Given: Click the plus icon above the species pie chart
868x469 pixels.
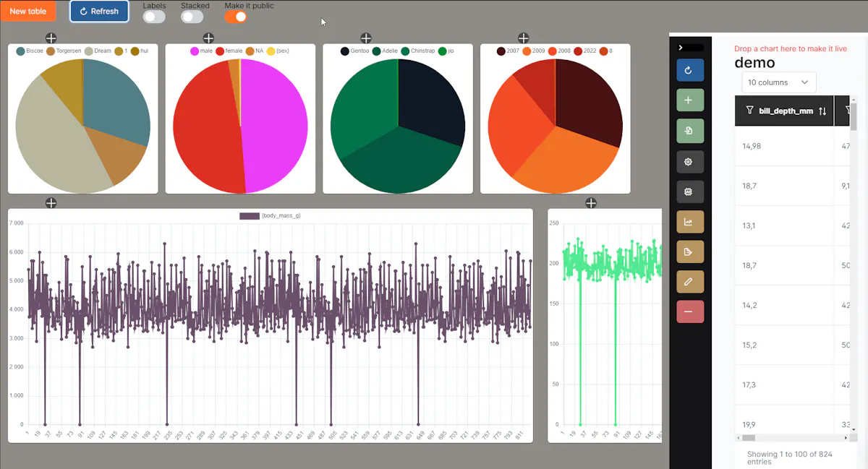Looking at the screenshot, I should 366,38.
